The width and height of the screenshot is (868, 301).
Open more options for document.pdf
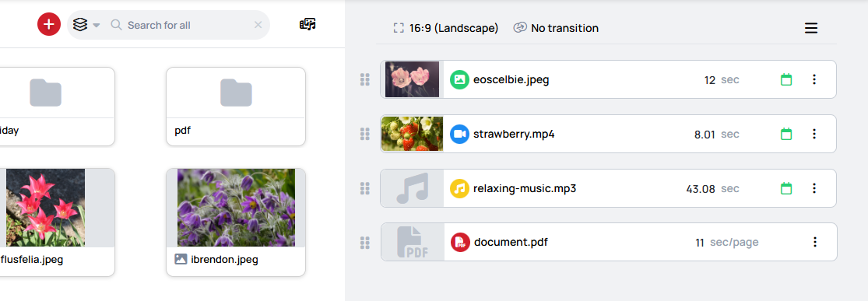814,242
